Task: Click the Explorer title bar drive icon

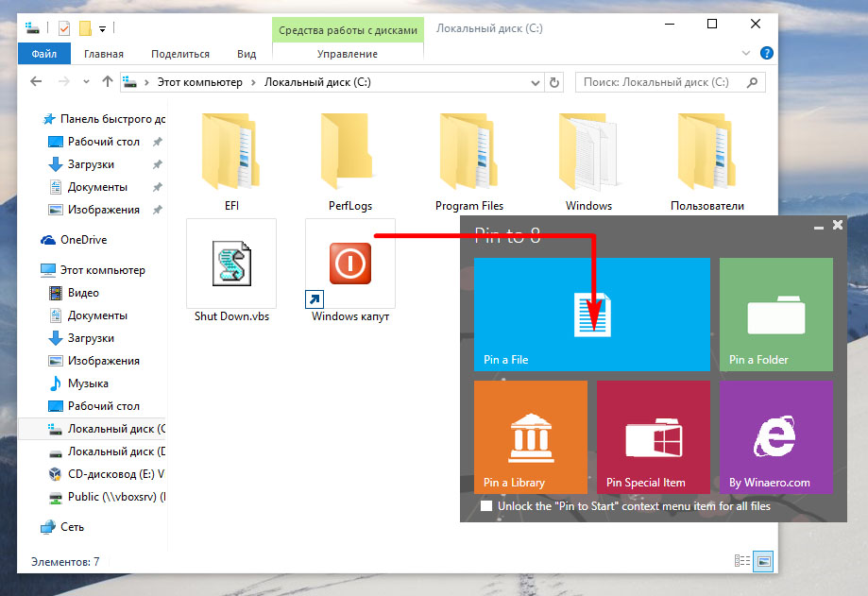Action: point(33,27)
